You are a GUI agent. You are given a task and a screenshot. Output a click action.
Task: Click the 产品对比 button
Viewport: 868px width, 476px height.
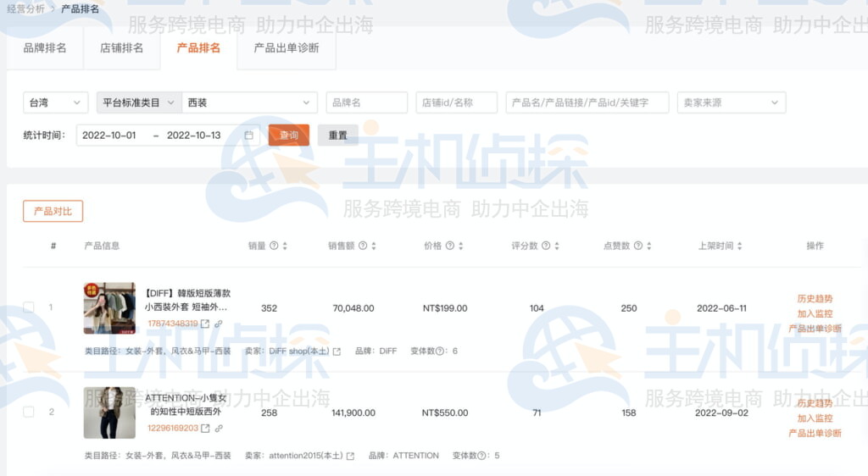[53, 211]
